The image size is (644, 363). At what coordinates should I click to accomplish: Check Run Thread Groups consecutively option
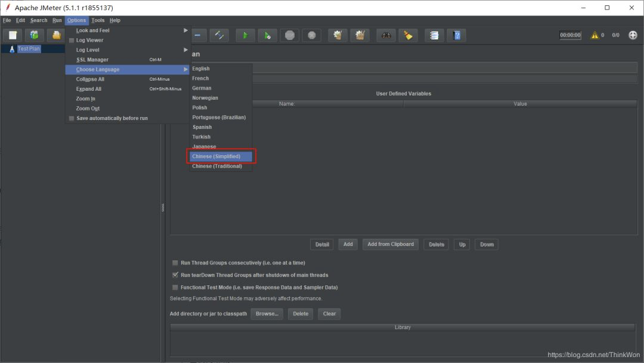pos(175,263)
